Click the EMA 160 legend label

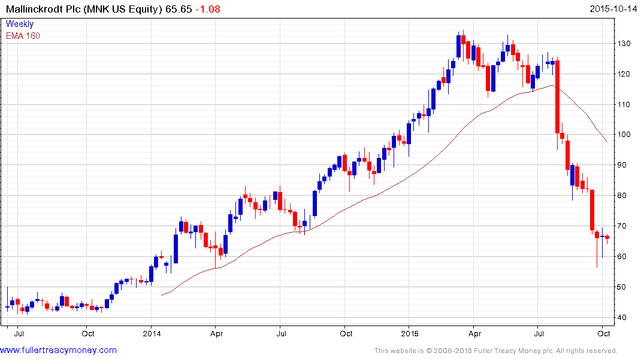click(x=23, y=36)
